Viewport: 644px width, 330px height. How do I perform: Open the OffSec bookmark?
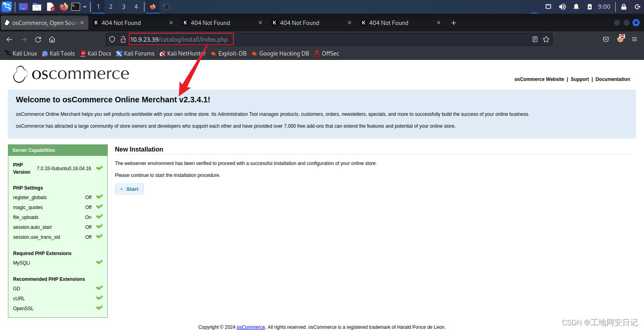327,54
